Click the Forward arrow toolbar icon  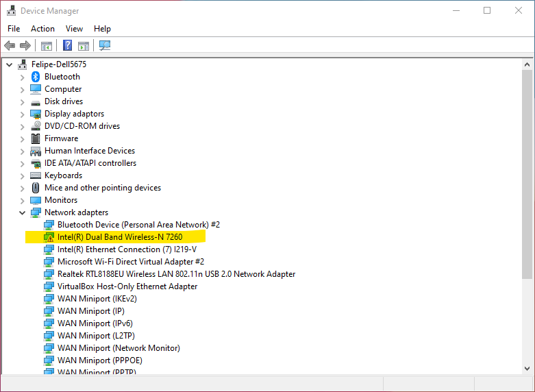[x=25, y=45]
